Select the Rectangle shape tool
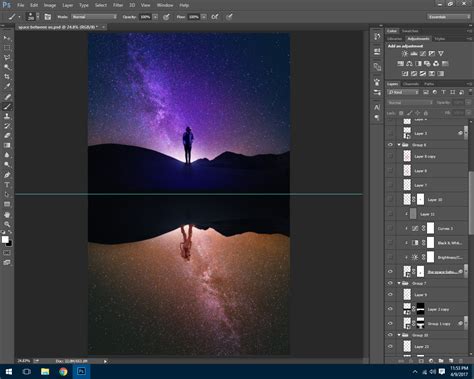This screenshot has width=474, height=379. tap(7, 204)
